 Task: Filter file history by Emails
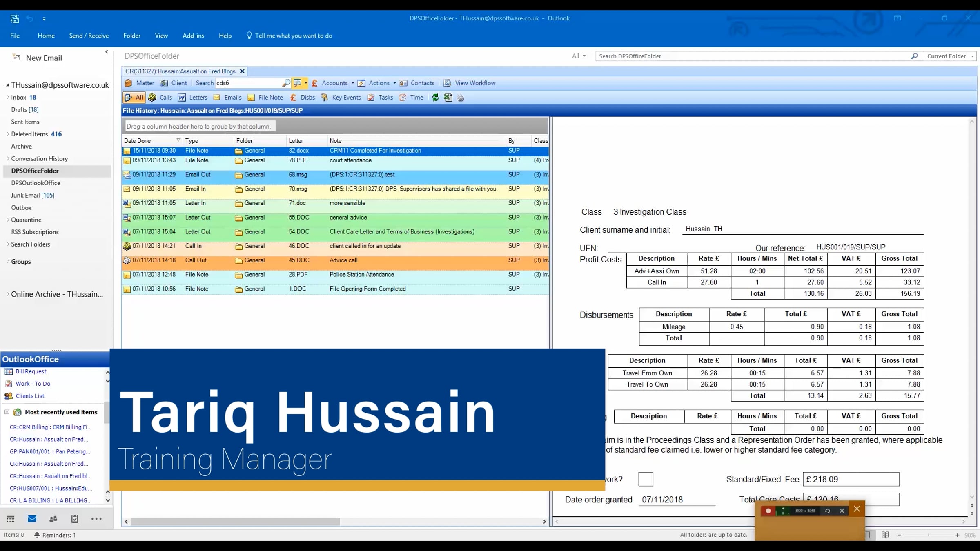tap(227, 97)
